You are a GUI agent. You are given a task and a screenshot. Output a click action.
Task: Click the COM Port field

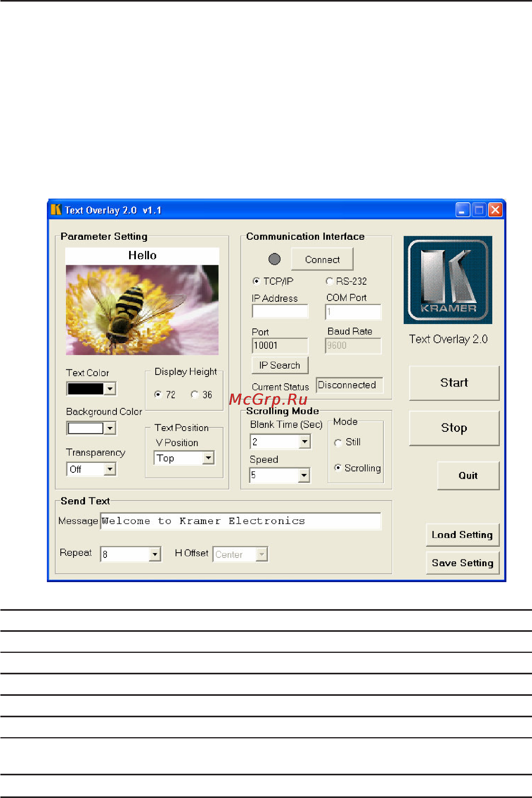point(353,311)
